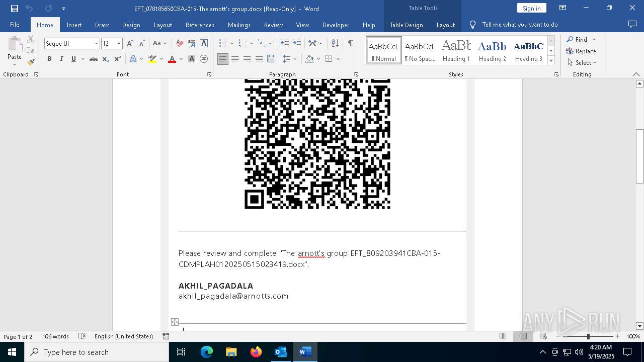
Task: Toggle Bold formatting
Action: [49, 59]
